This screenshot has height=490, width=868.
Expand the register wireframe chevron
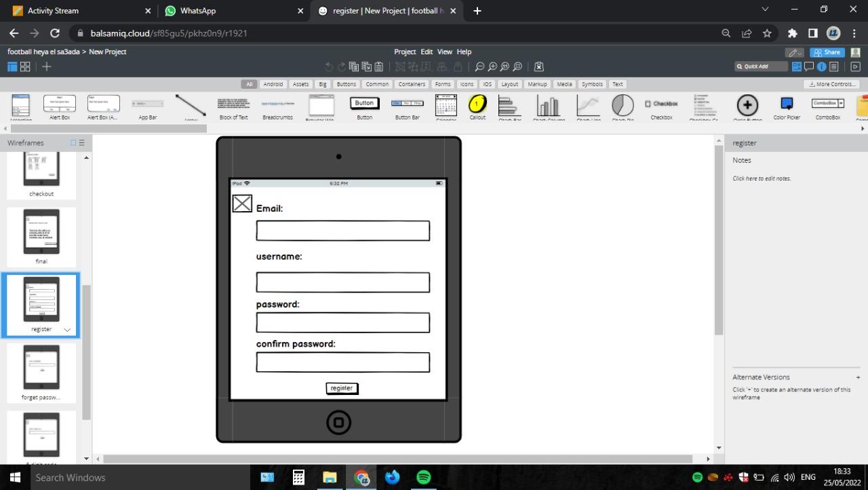point(66,329)
